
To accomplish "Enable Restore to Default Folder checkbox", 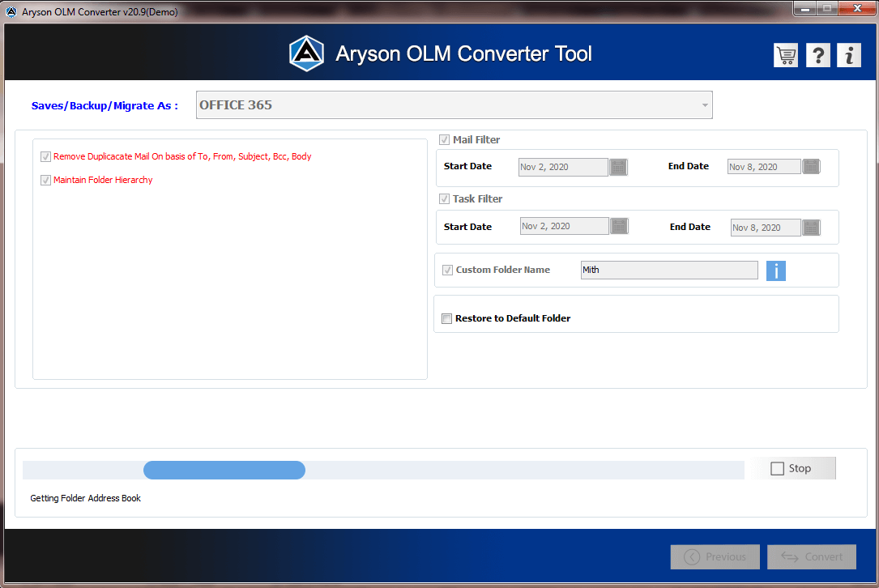I will pos(446,319).
